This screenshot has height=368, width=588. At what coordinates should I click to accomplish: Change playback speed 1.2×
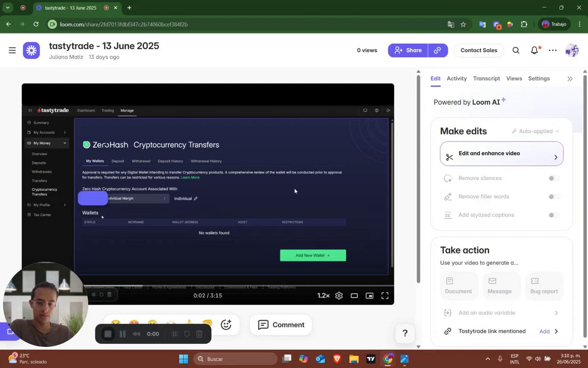click(323, 296)
